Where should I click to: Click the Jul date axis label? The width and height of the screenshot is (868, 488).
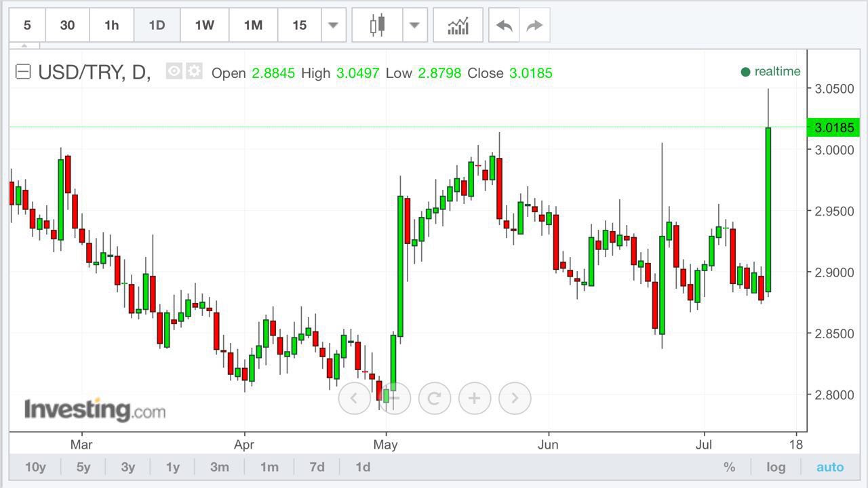point(705,445)
